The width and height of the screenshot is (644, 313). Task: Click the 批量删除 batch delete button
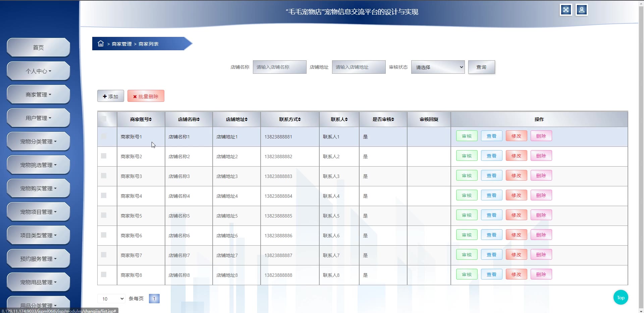click(x=146, y=96)
